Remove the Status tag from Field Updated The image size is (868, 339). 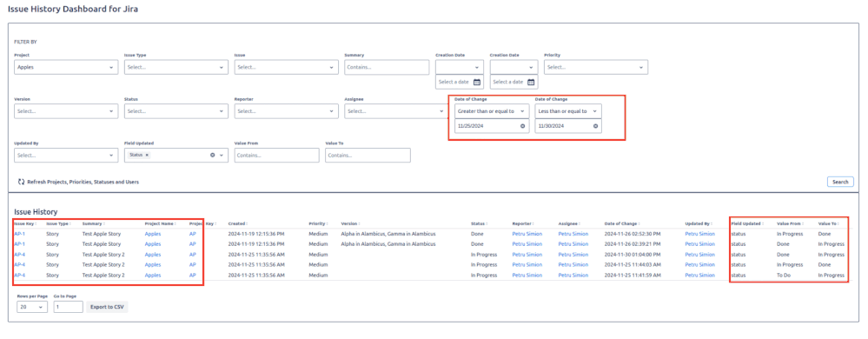click(x=147, y=155)
